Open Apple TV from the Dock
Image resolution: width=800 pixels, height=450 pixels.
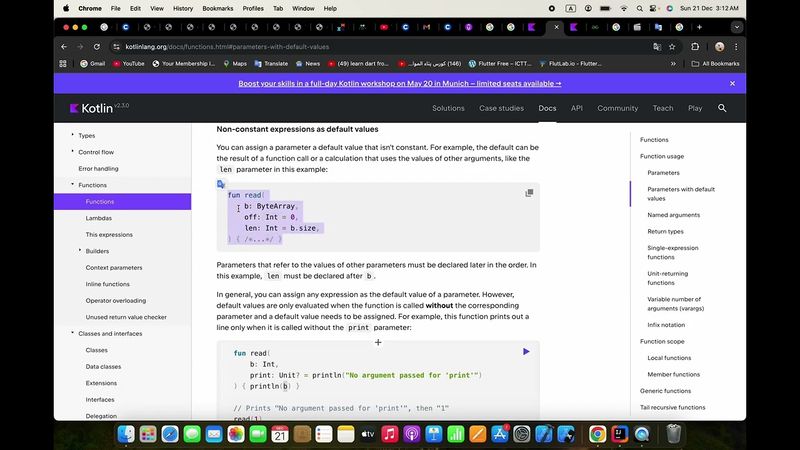click(x=367, y=434)
